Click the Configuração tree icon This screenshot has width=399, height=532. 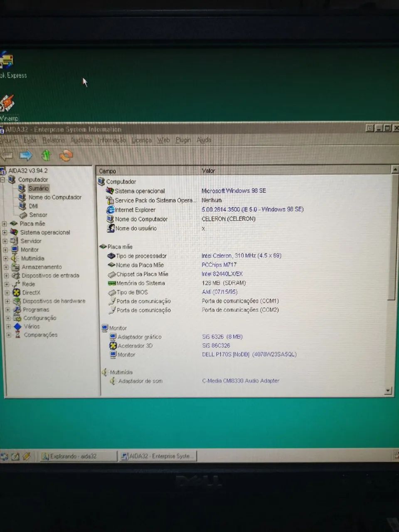click(17, 318)
